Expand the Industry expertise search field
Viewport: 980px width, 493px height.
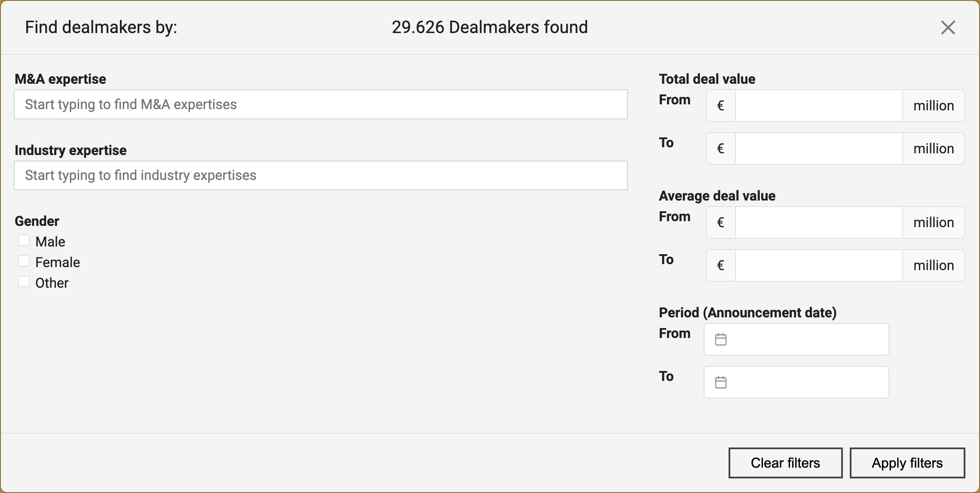click(321, 175)
